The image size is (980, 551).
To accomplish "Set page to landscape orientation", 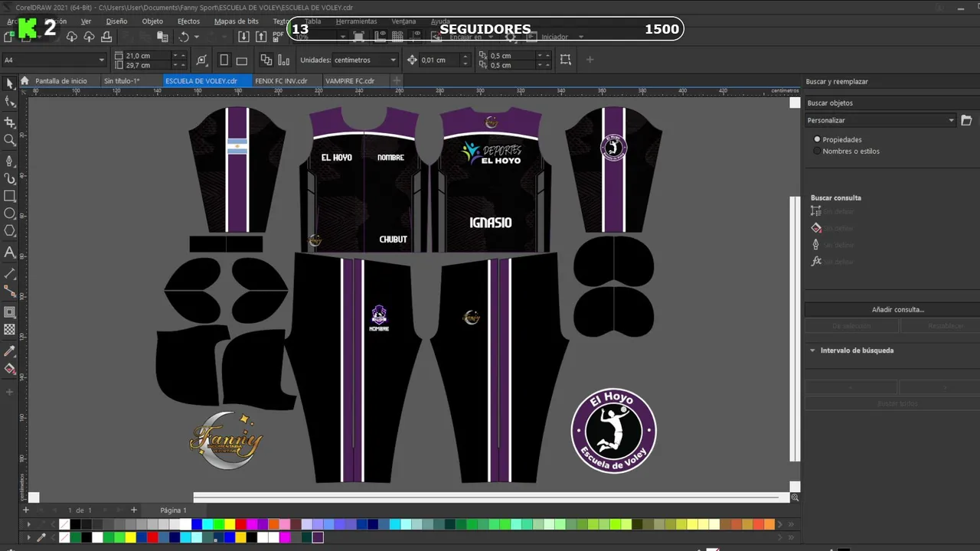I will pos(241,60).
